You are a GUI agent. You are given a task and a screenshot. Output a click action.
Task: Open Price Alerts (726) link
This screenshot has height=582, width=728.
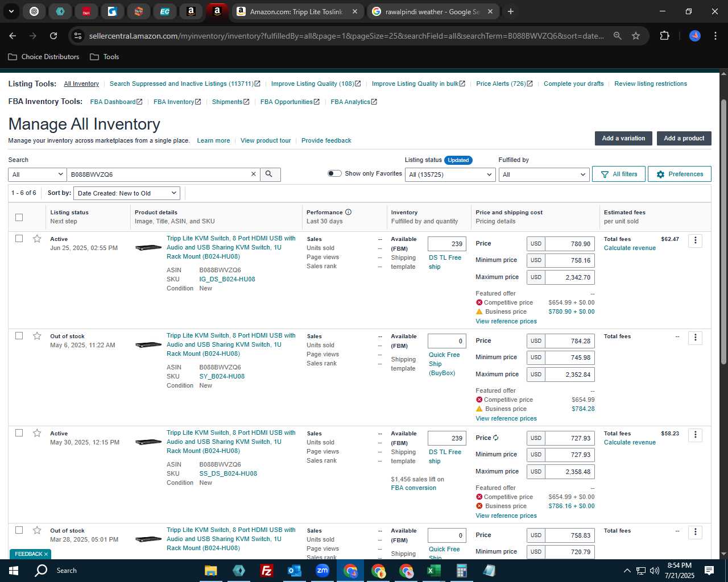coord(504,84)
